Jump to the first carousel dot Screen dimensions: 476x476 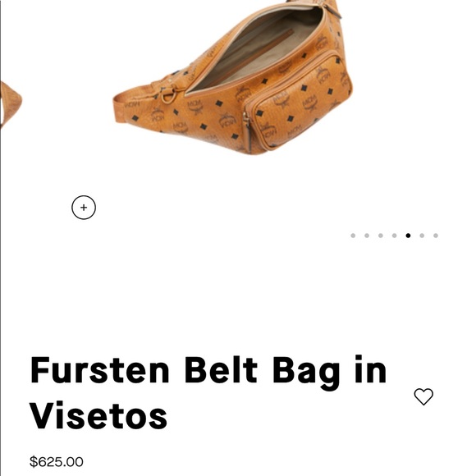[x=353, y=236]
